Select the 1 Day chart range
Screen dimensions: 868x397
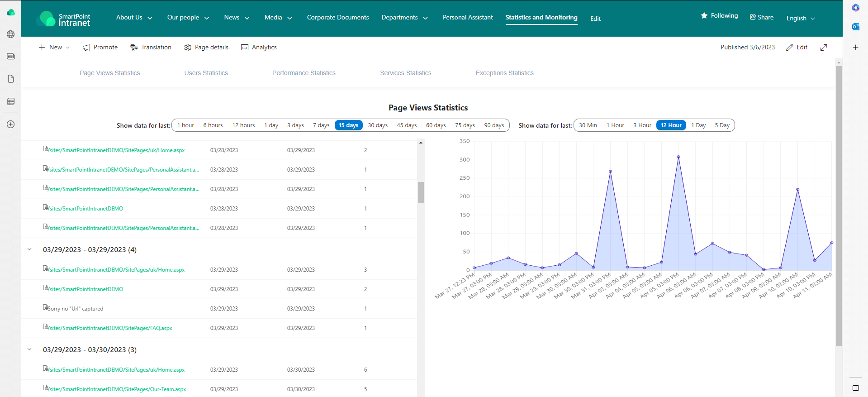698,125
